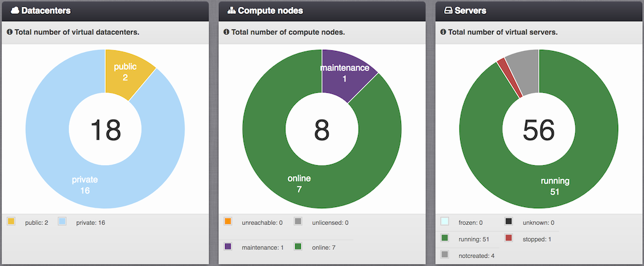
Task: Click info icon for virtual datacenters total
Action: (9, 32)
